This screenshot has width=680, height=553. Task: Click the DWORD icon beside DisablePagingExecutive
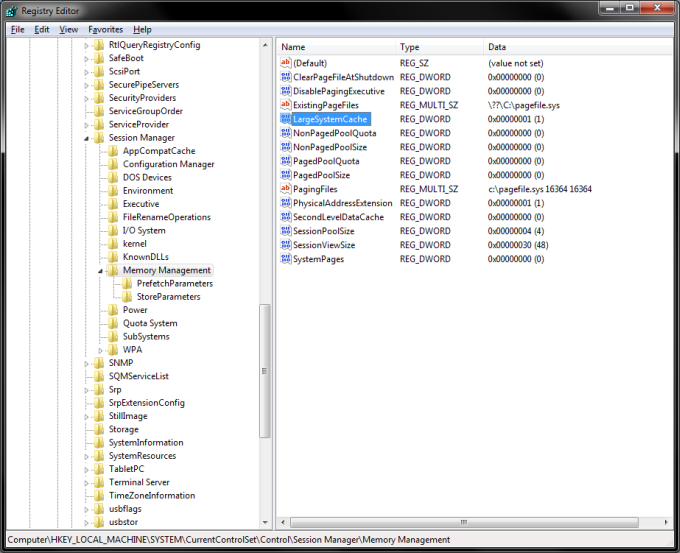285,91
